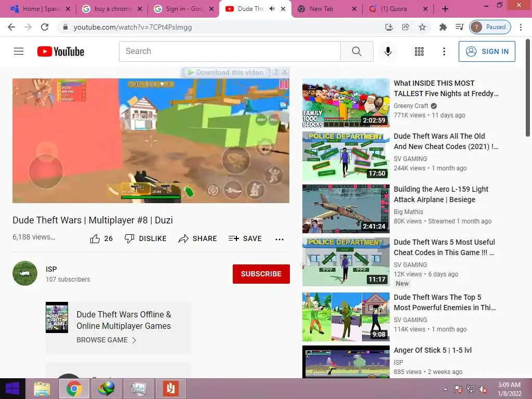Click the video player to pause

coord(151,141)
